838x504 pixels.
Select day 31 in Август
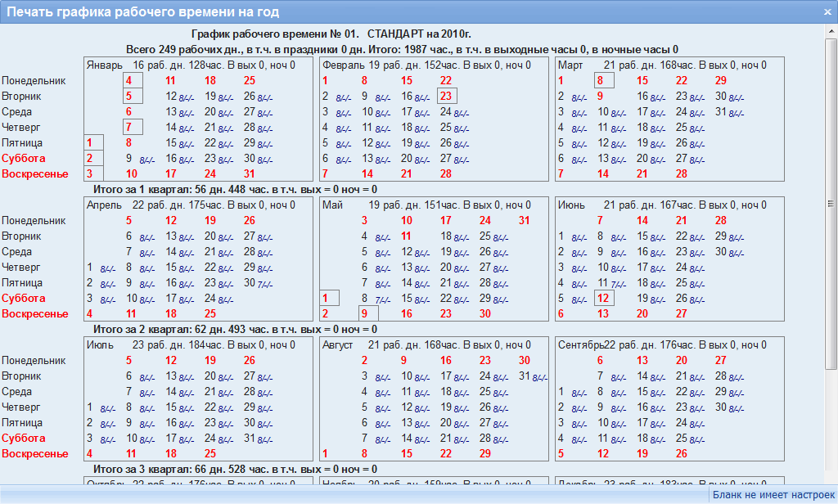[525, 376]
